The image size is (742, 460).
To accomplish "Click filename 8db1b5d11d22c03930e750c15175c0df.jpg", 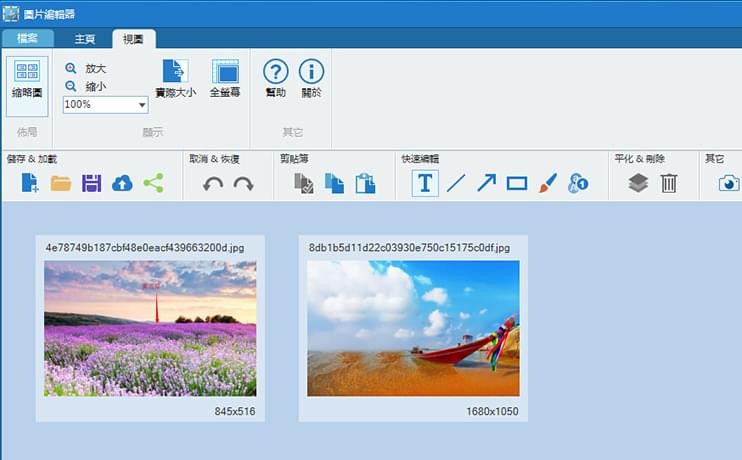I will (409, 248).
